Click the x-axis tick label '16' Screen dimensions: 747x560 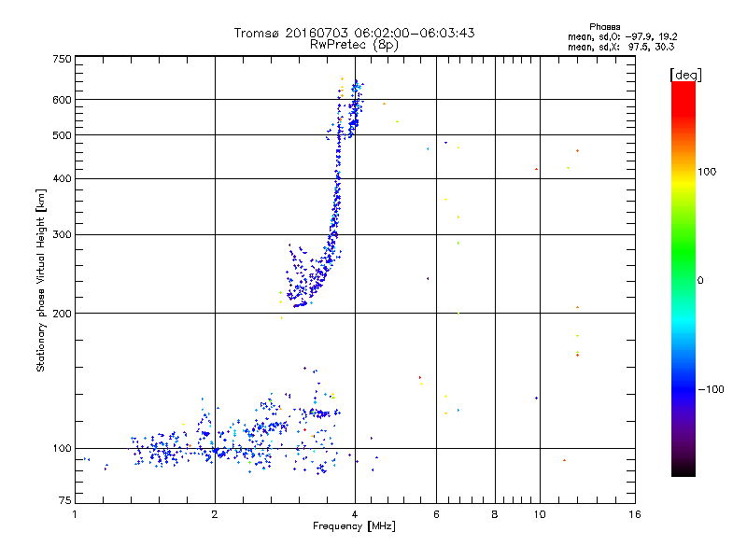pos(635,514)
